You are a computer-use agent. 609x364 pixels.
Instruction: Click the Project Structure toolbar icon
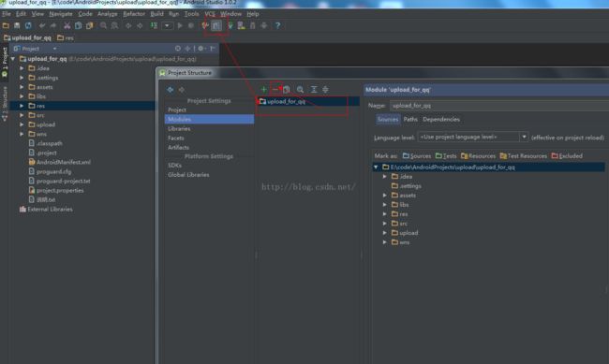(216, 25)
